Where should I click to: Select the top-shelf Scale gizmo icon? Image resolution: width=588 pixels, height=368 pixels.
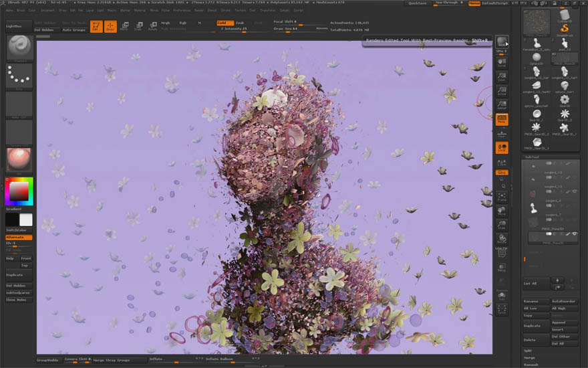138,26
